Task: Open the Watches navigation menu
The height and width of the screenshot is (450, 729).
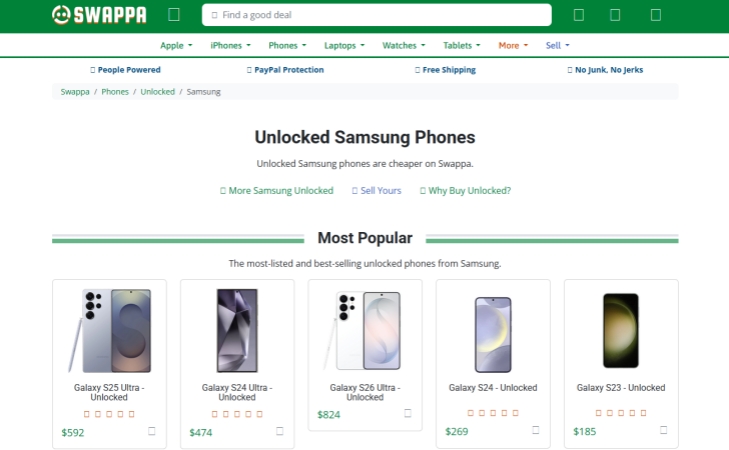Action: (404, 46)
